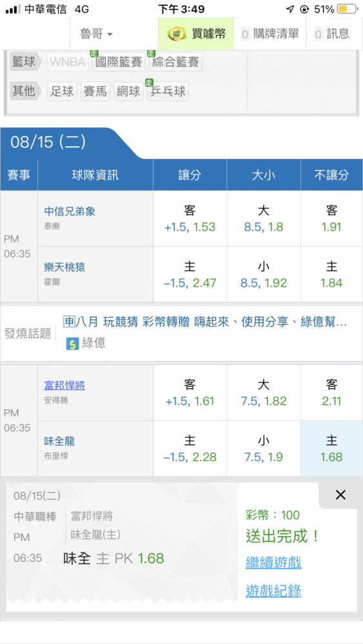Close the bet confirmation slip
The image size is (363, 644).
click(340, 495)
